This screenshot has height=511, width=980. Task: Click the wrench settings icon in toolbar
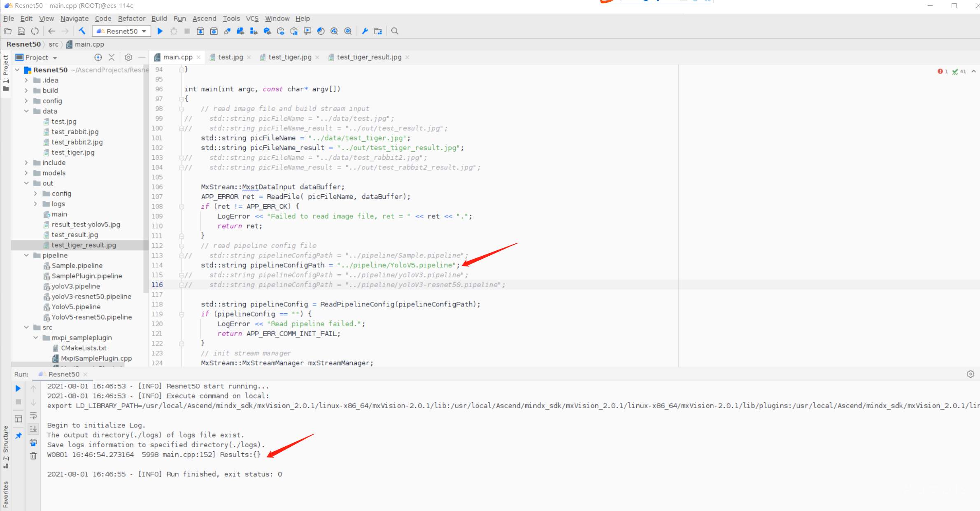click(x=365, y=31)
